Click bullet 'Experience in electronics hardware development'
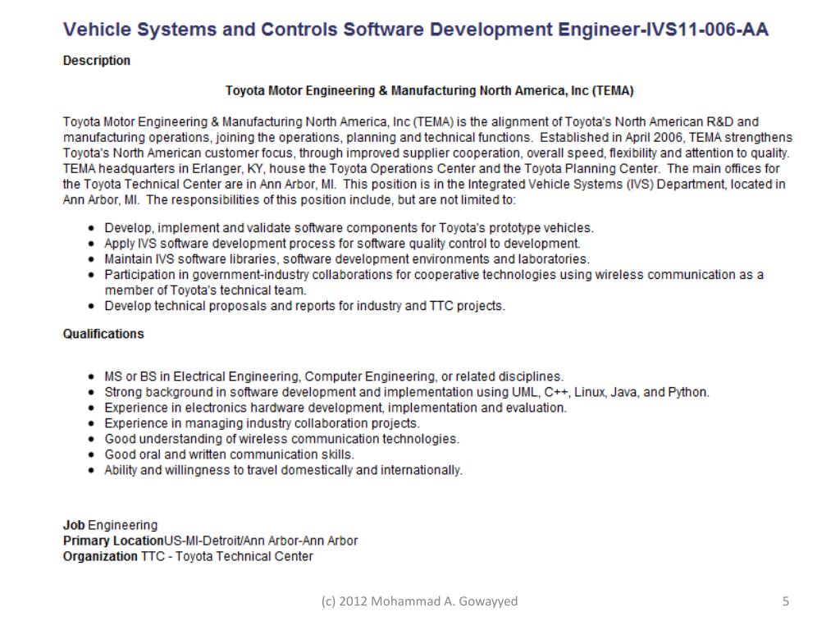This screenshot has height=630, width=840. 336,408
